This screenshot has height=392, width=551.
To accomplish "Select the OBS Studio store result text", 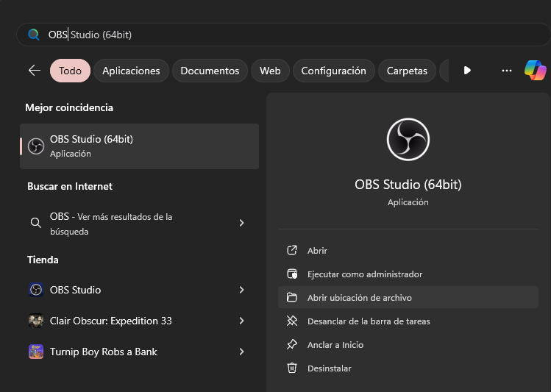I will (75, 290).
